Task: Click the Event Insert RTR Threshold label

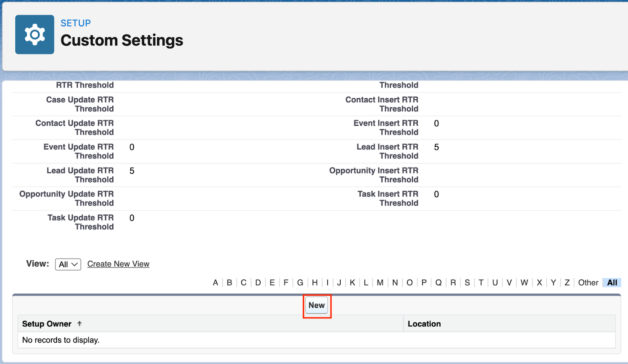Action: click(386, 127)
